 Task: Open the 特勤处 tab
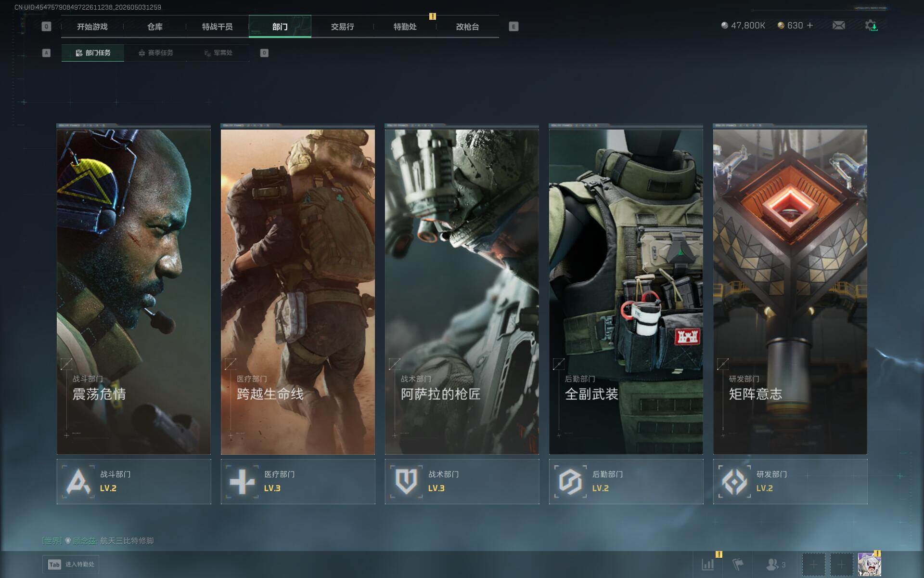coord(405,26)
